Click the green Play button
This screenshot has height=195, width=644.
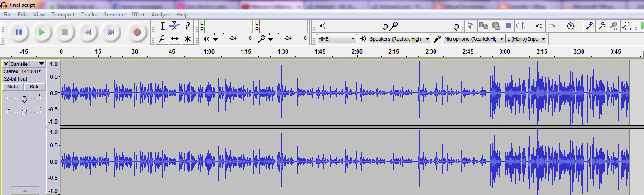(42, 32)
